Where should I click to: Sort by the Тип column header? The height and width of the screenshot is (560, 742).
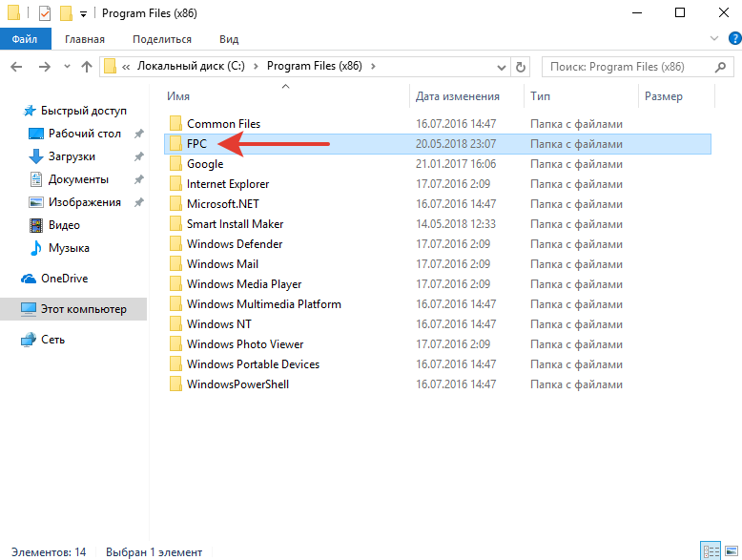coord(541,96)
